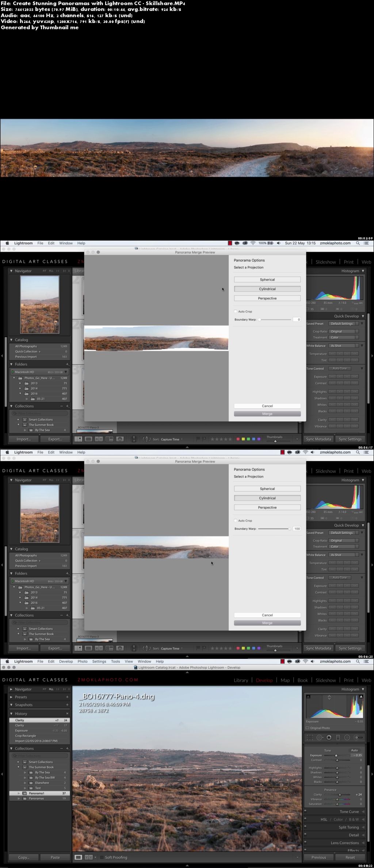Check Original Photo under the Develop histogram
This screenshot has width=374, height=868.
pos(308,728)
